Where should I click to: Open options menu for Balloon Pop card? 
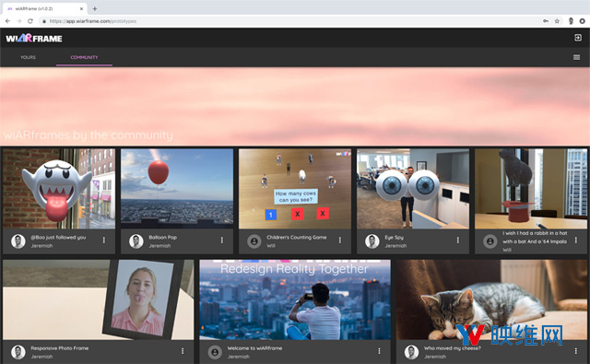tap(221, 240)
